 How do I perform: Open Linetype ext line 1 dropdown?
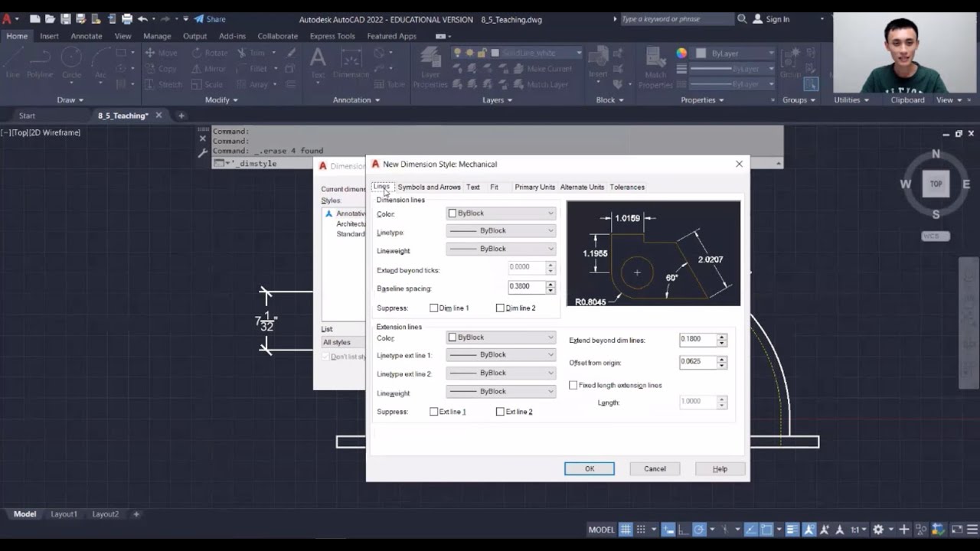501,354
